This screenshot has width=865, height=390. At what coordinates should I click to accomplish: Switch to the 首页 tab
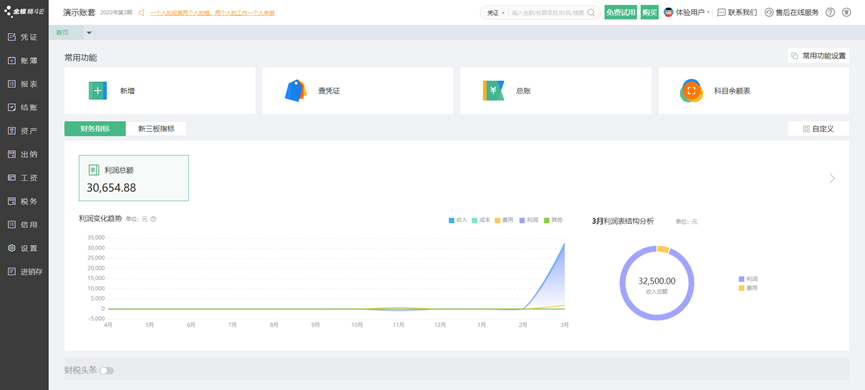(x=66, y=33)
